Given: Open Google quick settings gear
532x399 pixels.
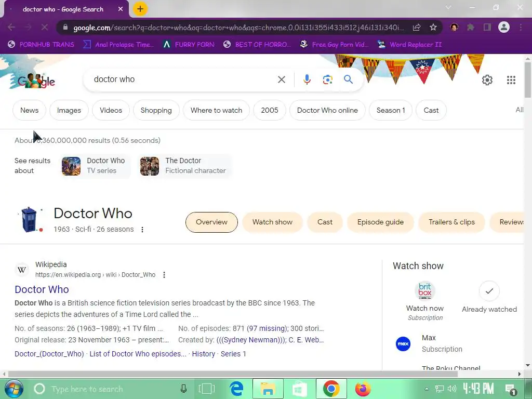Looking at the screenshot, I should point(487,79).
